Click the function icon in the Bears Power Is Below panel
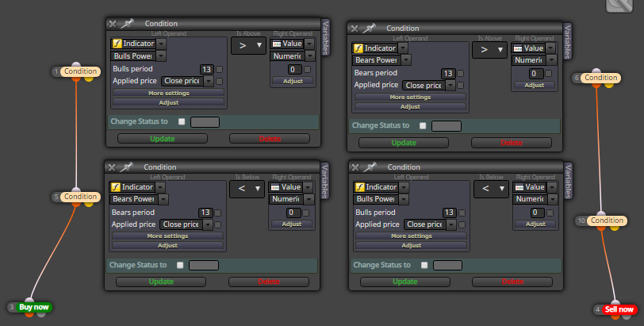Viewport: 644px width, 326px height. pos(116,187)
